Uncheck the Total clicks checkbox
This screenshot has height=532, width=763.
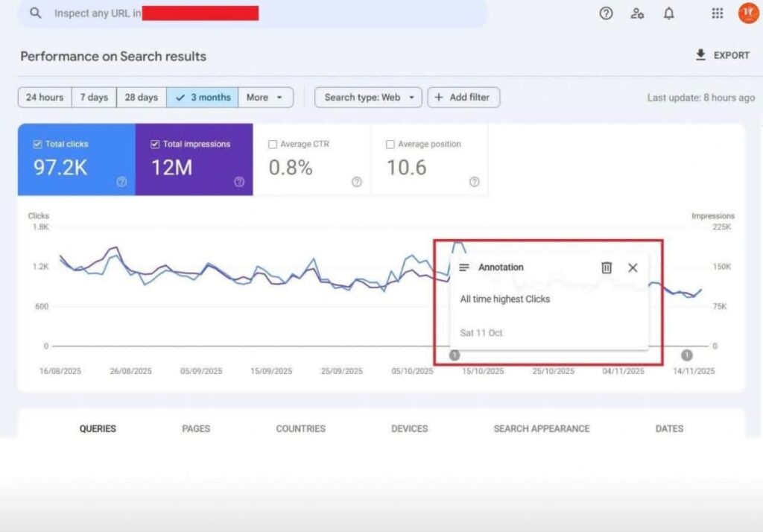(37, 145)
